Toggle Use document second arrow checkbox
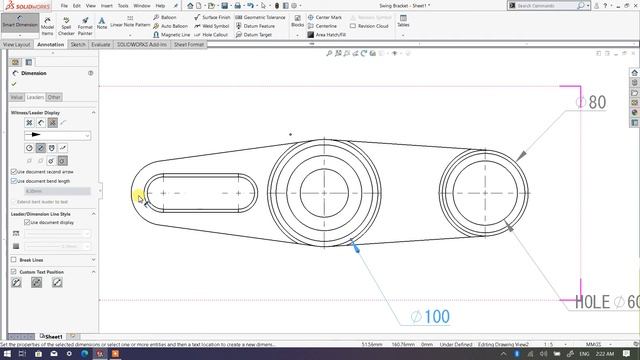640x360 pixels. (x=13, y=171)
